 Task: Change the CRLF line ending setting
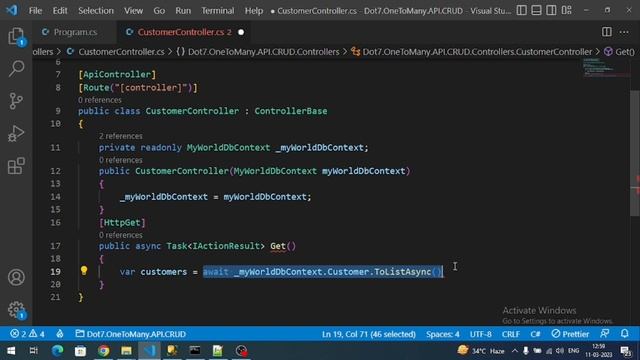coord(511,334)
